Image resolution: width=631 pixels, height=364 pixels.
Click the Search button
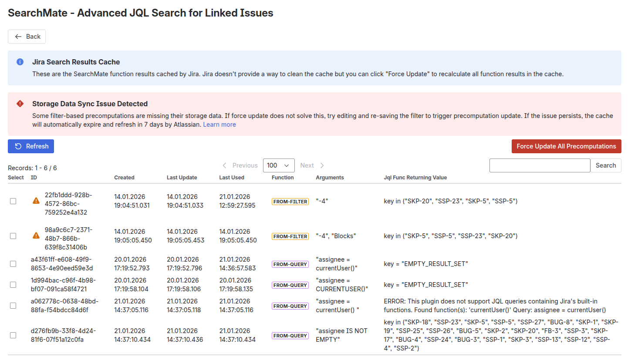click(606, 165)
